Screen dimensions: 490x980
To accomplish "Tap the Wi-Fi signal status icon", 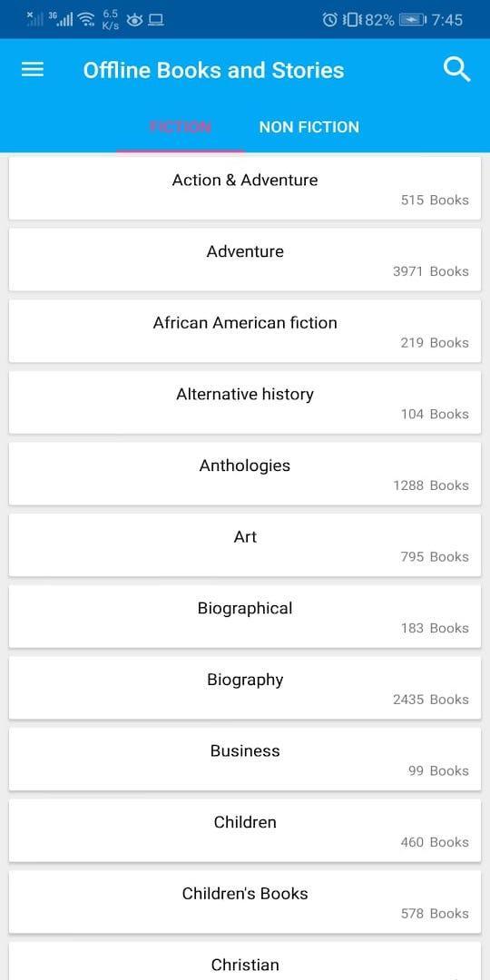I will pos(86,20).
